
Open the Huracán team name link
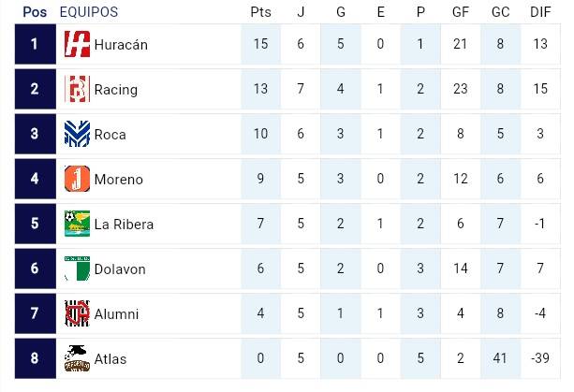121,45
